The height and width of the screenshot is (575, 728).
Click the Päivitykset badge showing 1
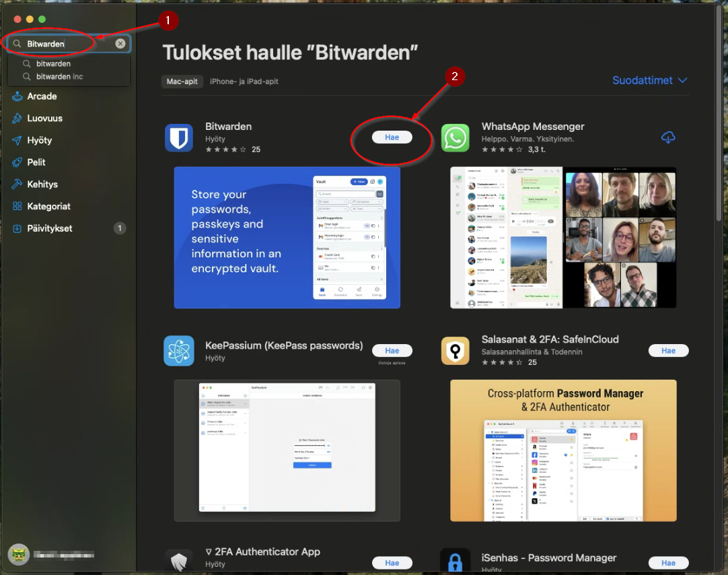(x=120, y=228)
